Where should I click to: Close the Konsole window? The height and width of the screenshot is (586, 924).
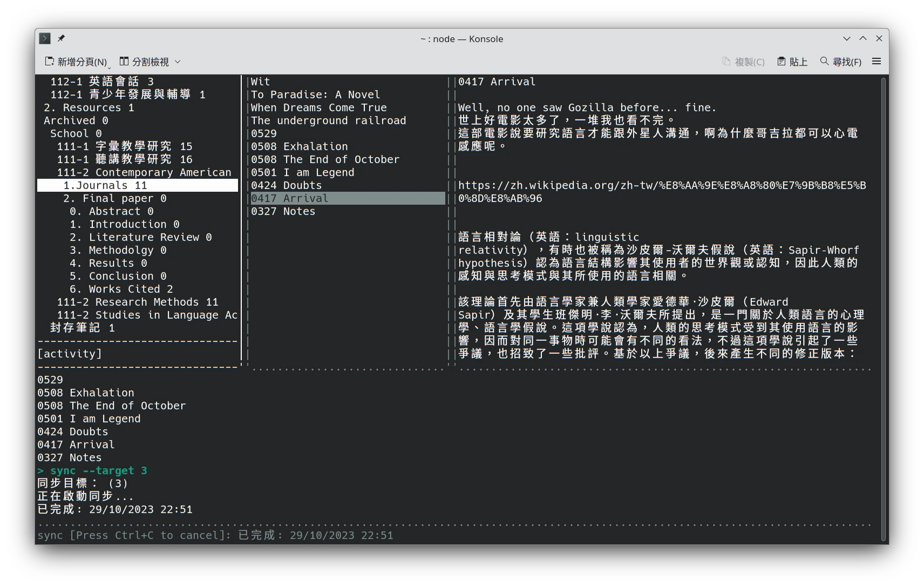(x=879, y=38)
